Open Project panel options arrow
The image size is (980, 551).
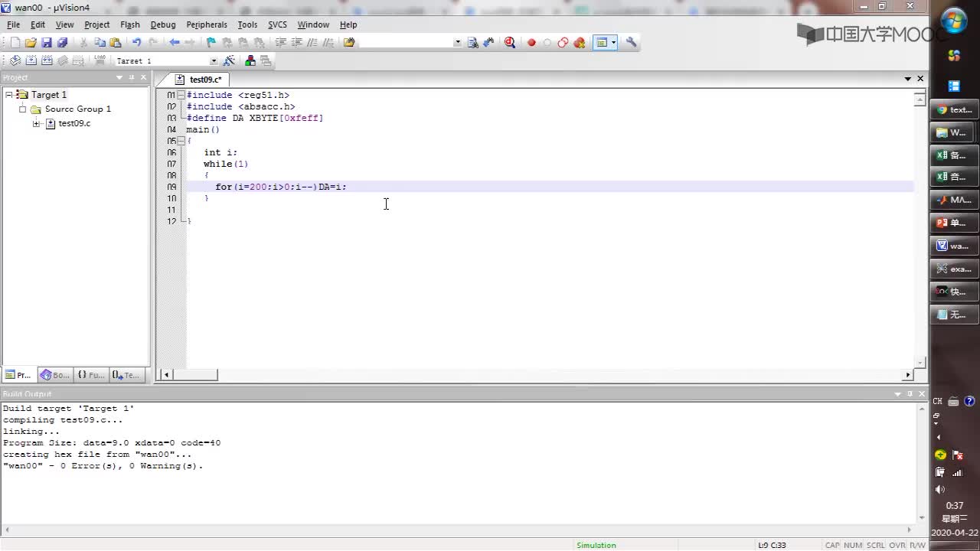119,77
